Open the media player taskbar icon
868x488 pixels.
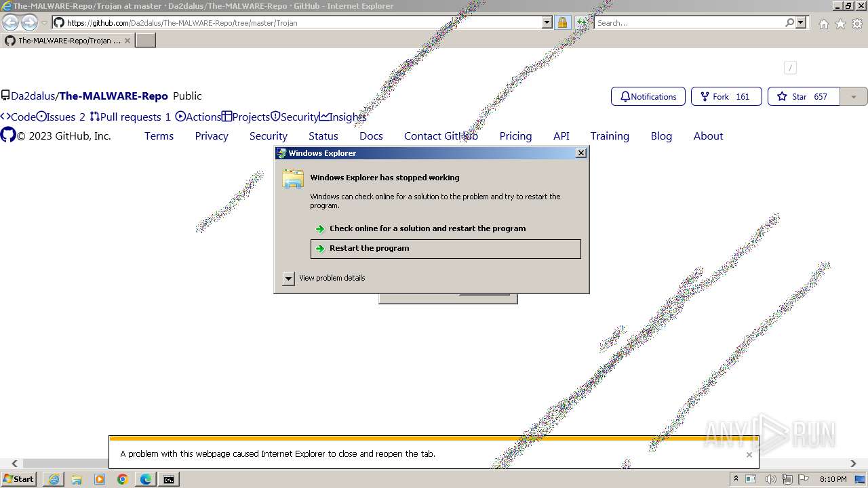click(x=100, y=479)
